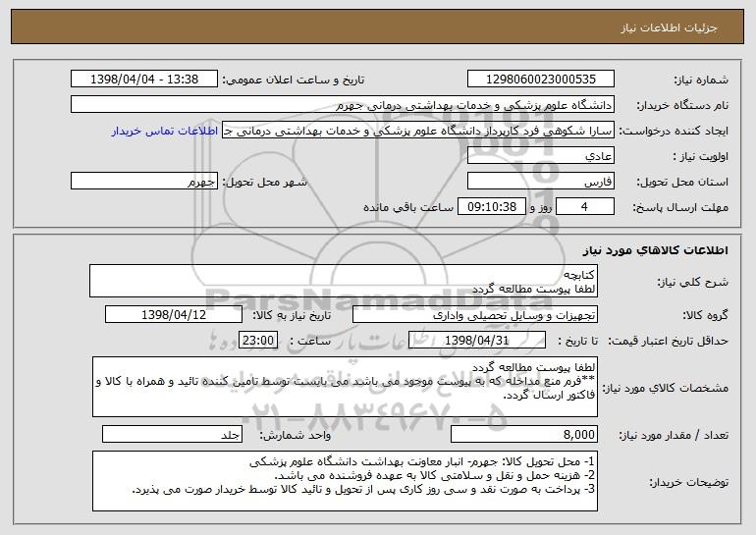This screenshot has height=535, width=756.
Task: Click the تاریخ نیاز به کالا label
Action: [293, 315]
